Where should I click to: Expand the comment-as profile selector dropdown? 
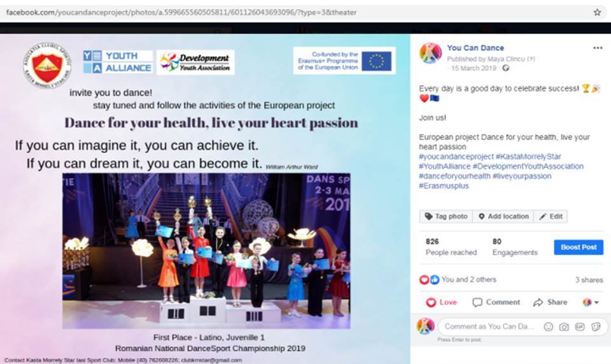[x=591, y=302]
